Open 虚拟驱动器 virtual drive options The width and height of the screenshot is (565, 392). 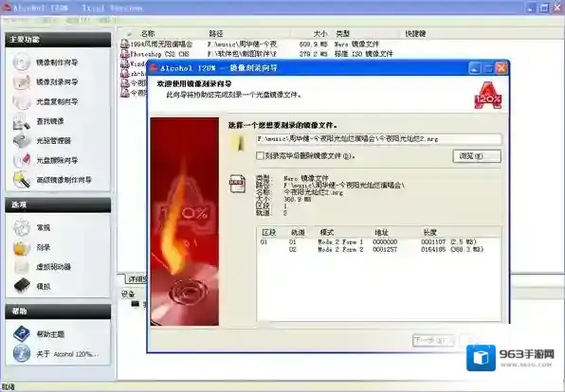pyautogui.click(x=53, y=267)
